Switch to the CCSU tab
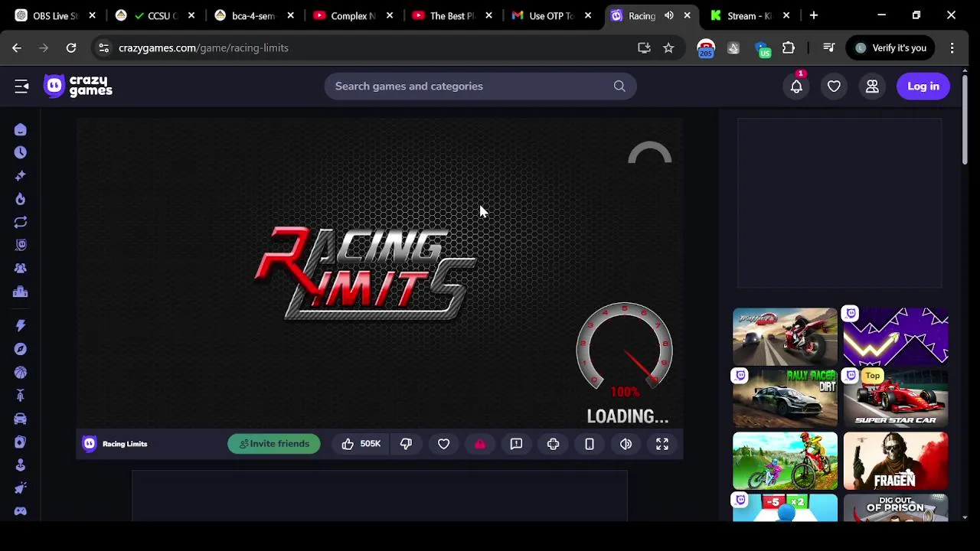This screenshot has width=980, height=551. pos(153,15)
